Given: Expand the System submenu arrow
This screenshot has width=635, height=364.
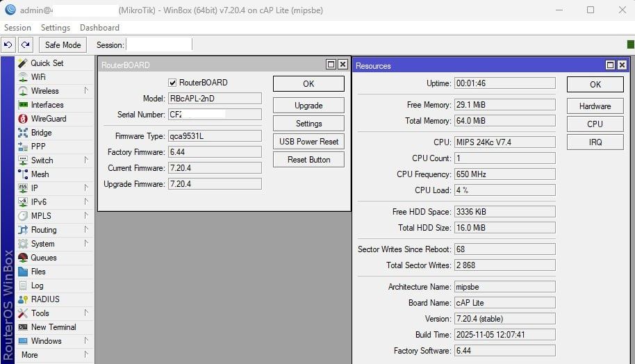Looking at the screenshot, I should coord(86,243).
